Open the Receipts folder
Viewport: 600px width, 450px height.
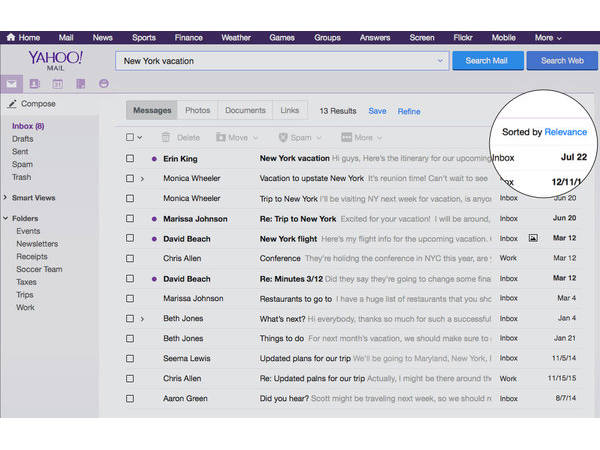[x=32, y=256]
